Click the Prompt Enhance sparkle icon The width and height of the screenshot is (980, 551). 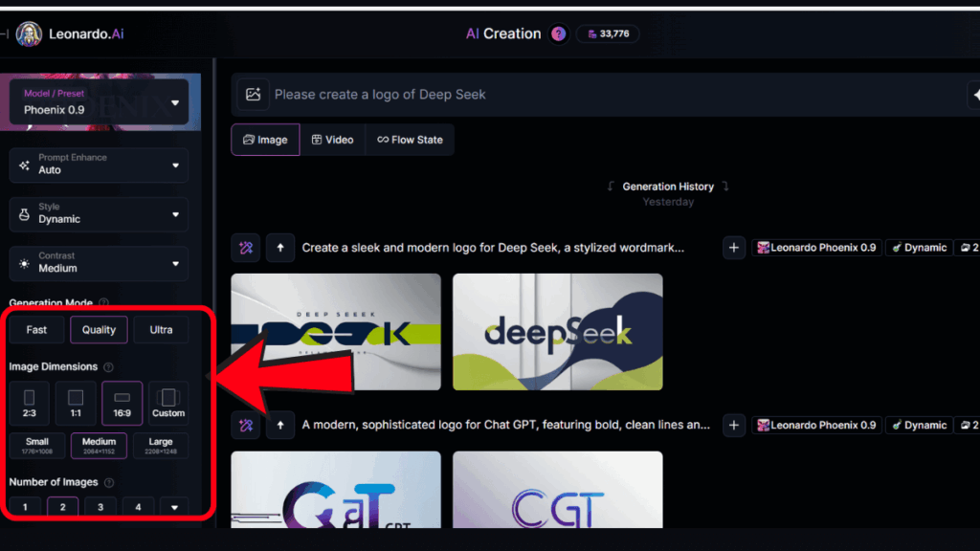(24, 165)
